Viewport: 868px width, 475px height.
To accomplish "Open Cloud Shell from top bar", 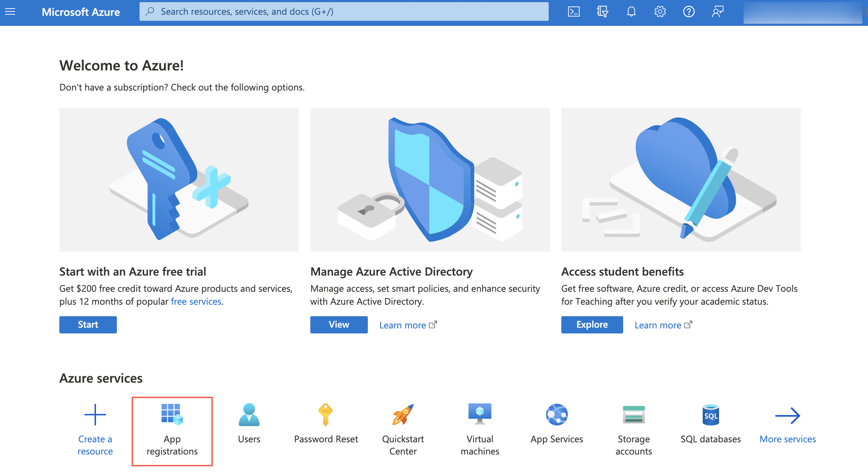I will [x=574, y=12].
